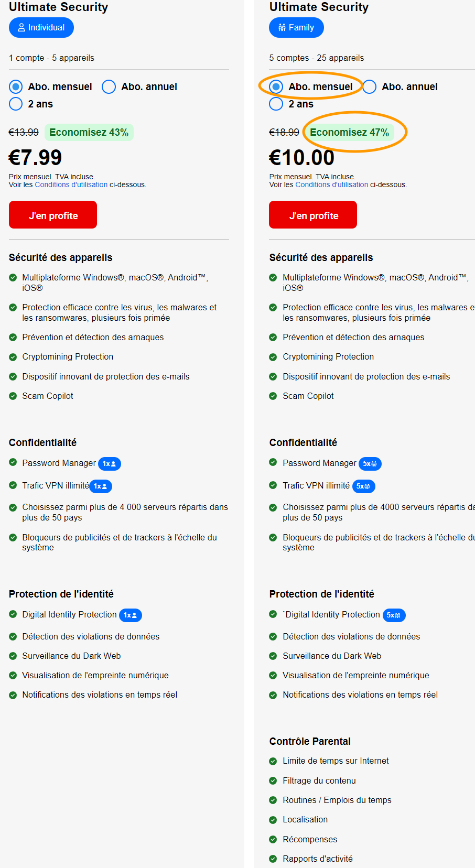This screenshot has width=475, height=868.
Task: Select the 2 ans option for Individual plan
Action: [15, 104]
